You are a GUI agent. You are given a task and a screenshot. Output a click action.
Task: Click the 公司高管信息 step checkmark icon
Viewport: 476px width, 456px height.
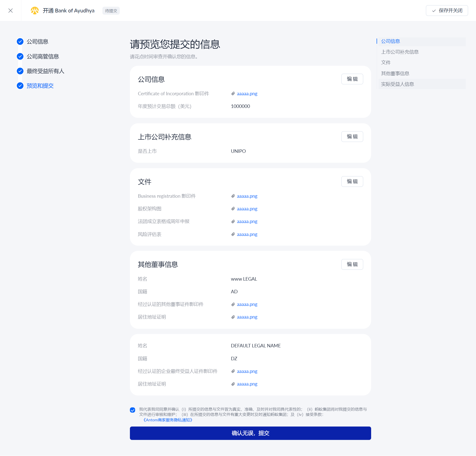(20, 56)
